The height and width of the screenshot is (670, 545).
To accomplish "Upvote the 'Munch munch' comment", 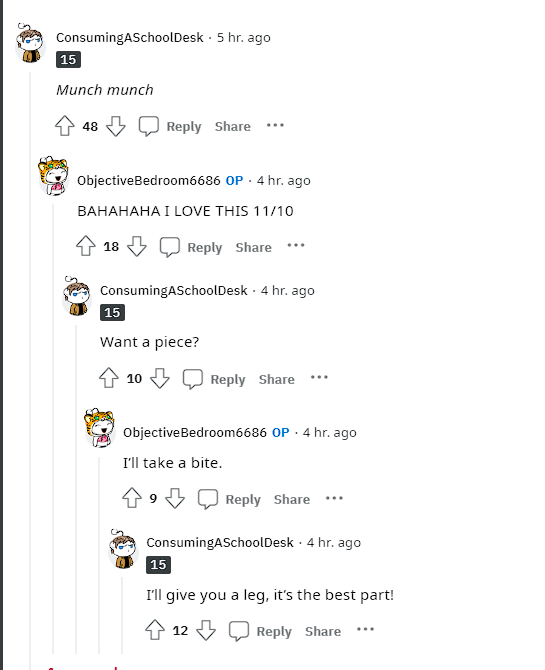I will (65, 126).
